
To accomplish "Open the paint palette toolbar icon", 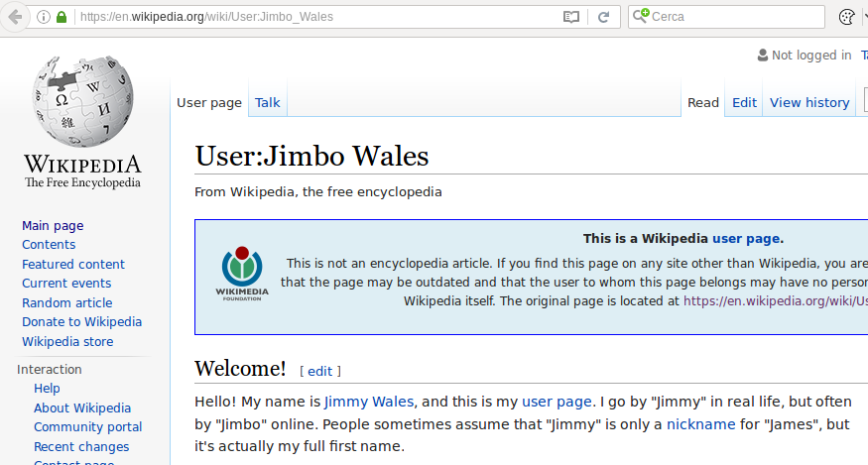I will [846, 17].
